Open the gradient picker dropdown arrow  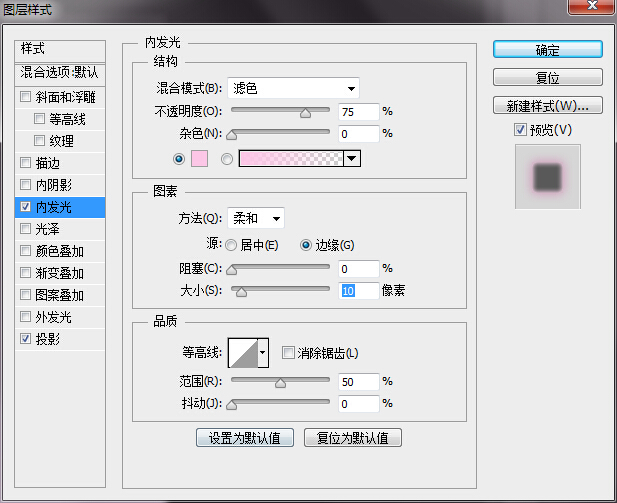pos(352,158)
